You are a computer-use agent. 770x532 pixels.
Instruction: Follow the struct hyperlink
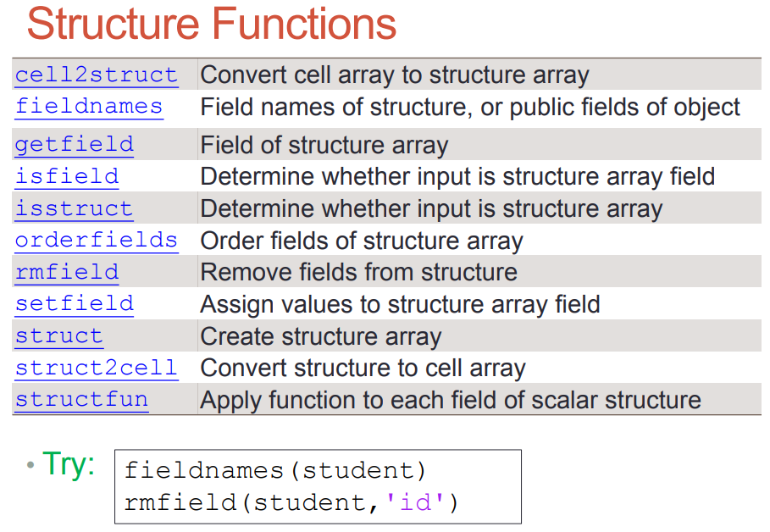tap(59, 336)
